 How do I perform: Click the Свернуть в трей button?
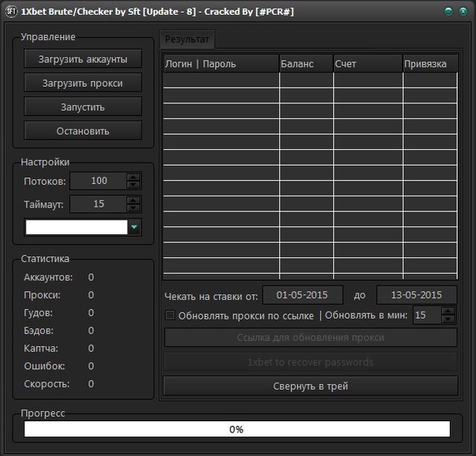[x=311, y=386]
